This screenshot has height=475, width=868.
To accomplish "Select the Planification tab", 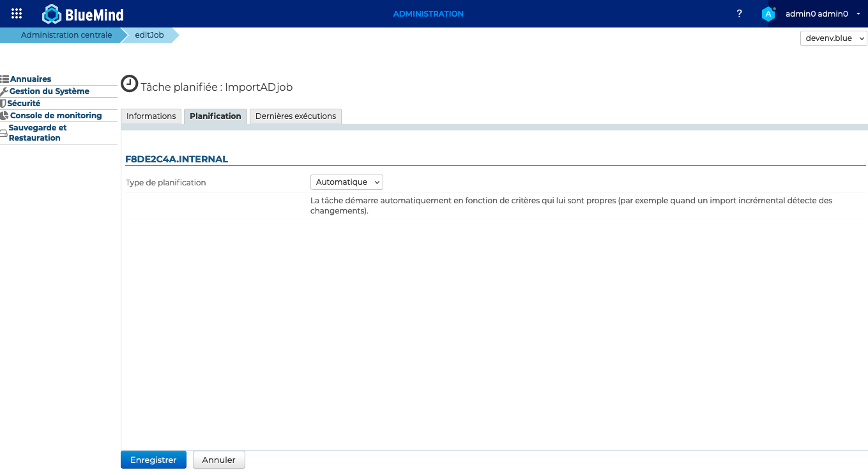I will click(215, 116).
